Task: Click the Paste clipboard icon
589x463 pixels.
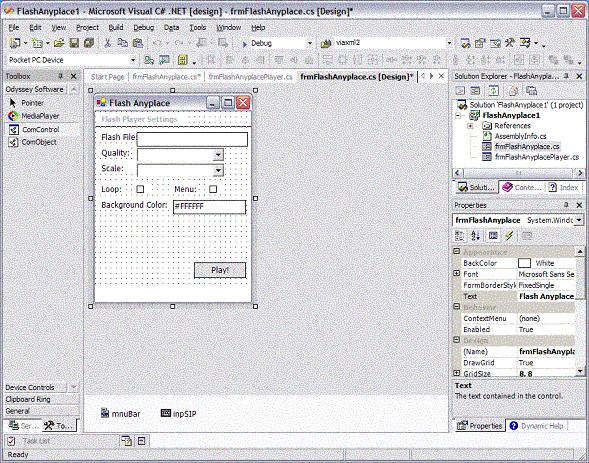Action: pyautogui.click(x=138, y=43)
